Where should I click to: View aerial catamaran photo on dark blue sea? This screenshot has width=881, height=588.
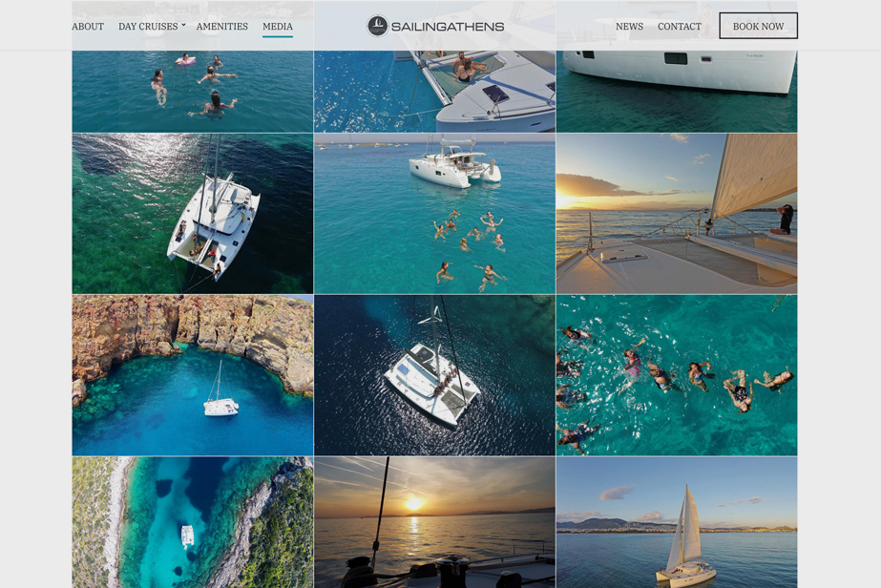pyautogui.click(x=434, y=375)
